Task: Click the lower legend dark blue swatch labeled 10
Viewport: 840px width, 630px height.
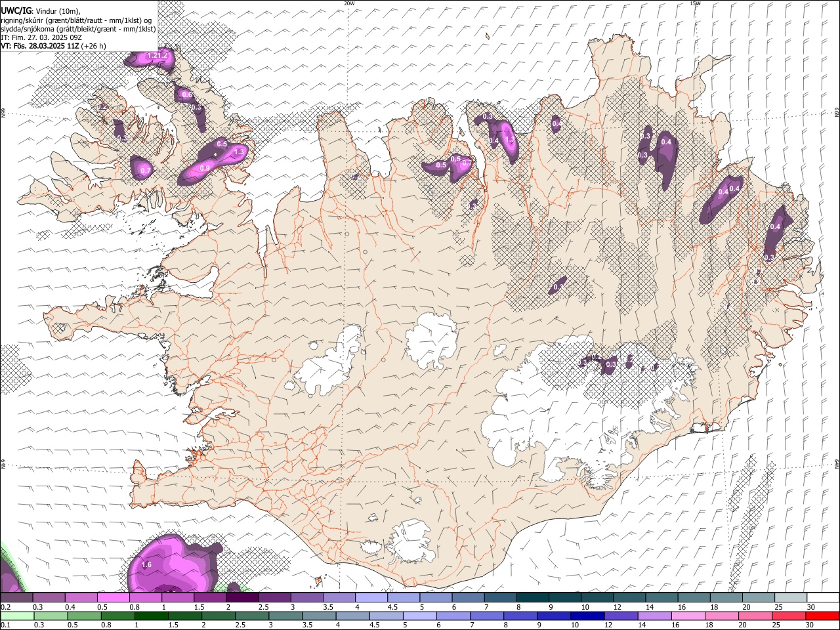Action: coord(587,616)
